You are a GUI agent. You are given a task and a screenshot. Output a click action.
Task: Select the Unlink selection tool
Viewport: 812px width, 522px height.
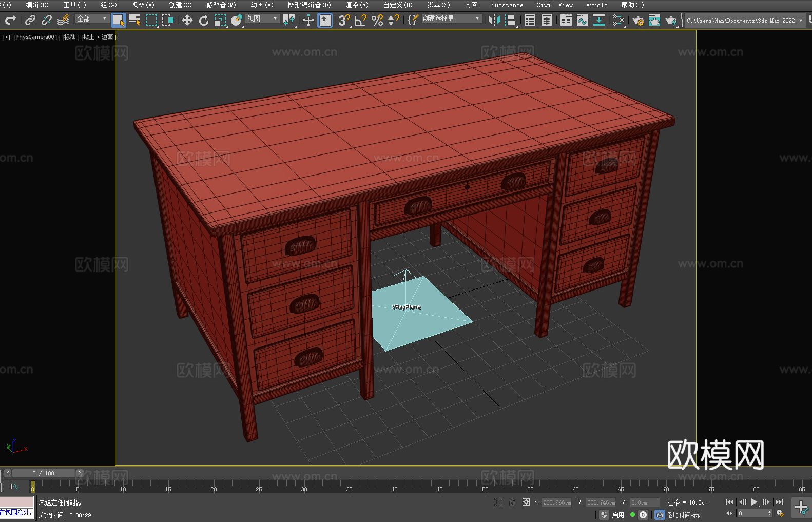(x=47, y=20)
